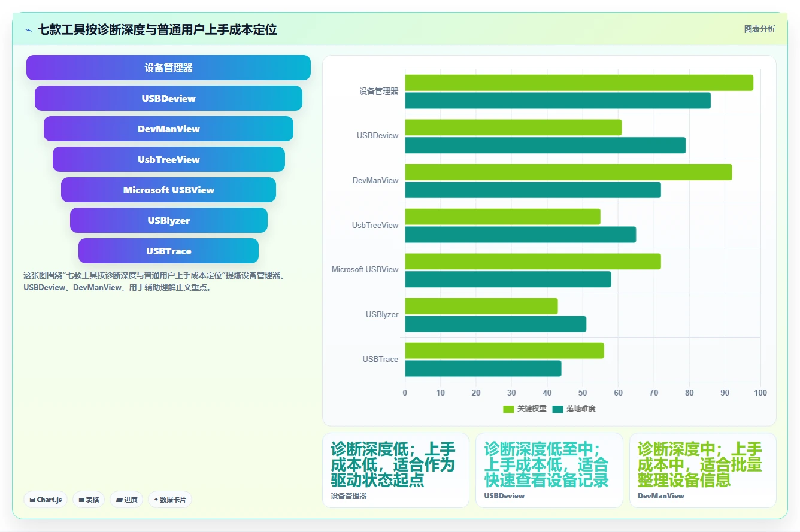Click the Chart.js tag chip
Screen dimensions: 800x532
click(46, 500)
